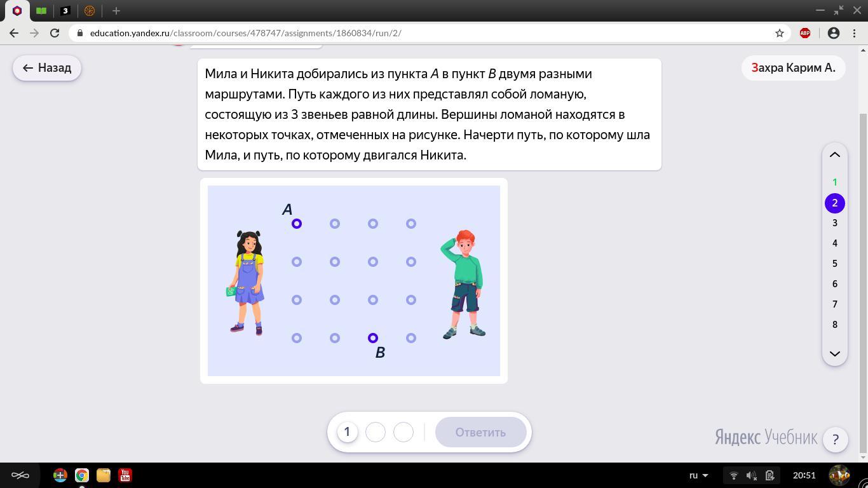Click the AdBlock Plus extension icon
The height and width of the screenshot is (488, 868).
805,33
